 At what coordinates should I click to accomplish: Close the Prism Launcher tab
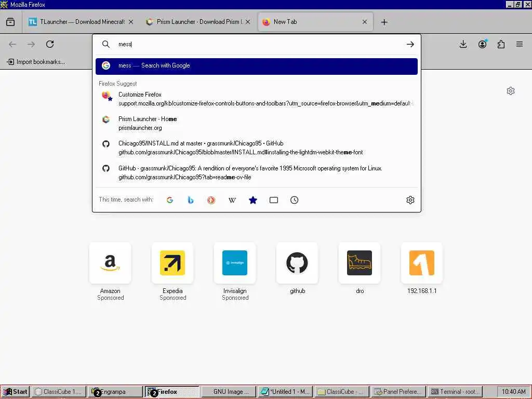click(248, 22)
